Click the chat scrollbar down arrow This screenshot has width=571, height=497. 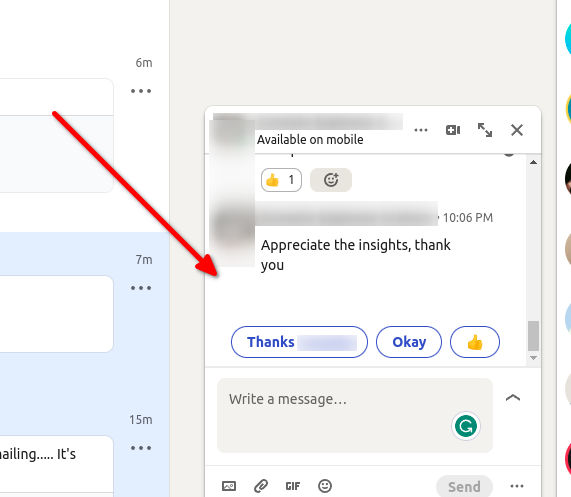click(x=533, y=358)
